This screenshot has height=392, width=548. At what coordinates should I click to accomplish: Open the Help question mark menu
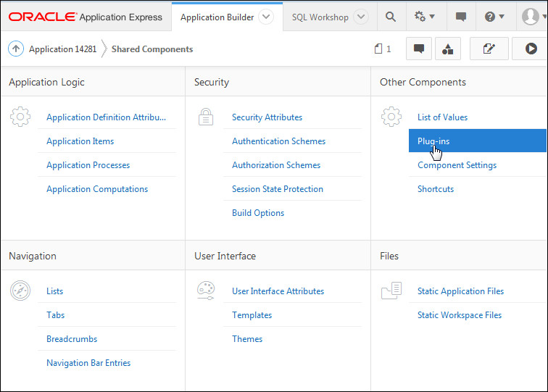tap(495, 17)
